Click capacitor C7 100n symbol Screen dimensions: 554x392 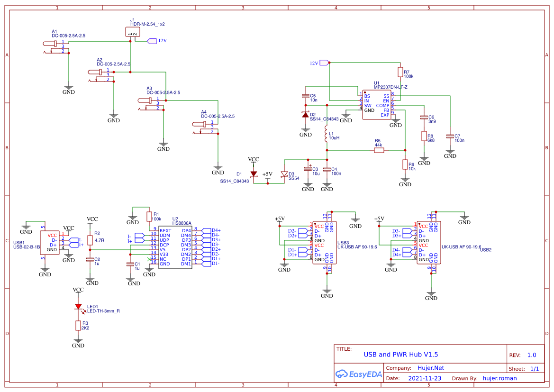tap(450, 136)
